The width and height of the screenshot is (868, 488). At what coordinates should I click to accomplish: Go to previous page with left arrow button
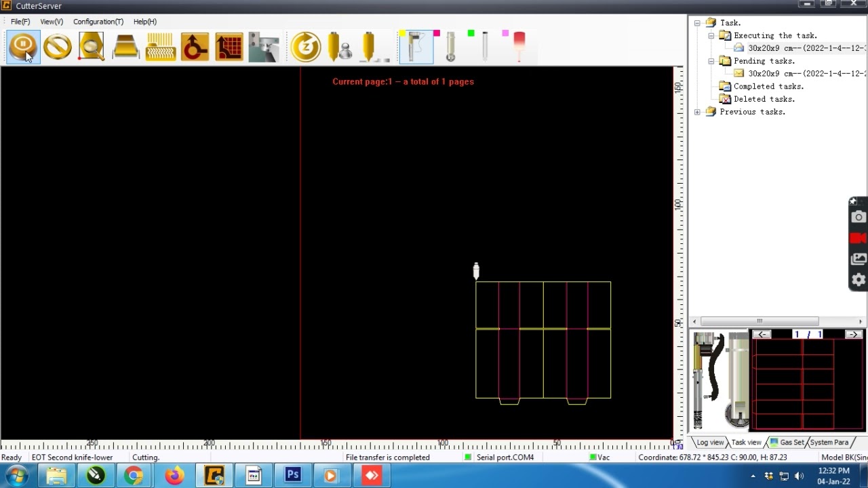coord(762,334)
